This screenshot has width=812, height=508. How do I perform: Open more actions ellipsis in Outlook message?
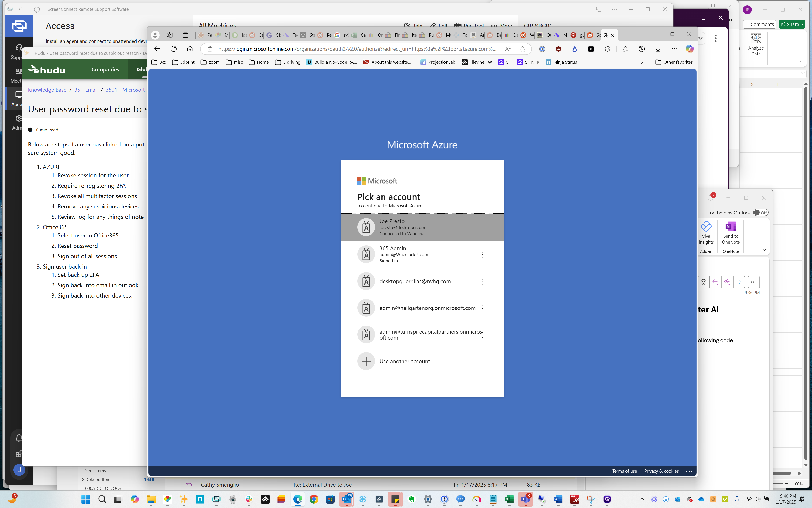[753, 282]
